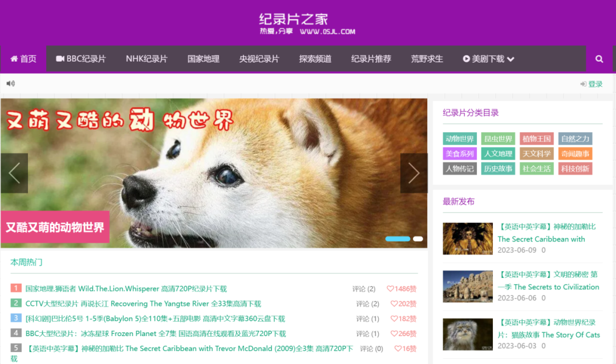Click heart likes for Lion Whisperer post
Image resolution: width=616 pixels, height=364 pixels.
click(402, 289)
